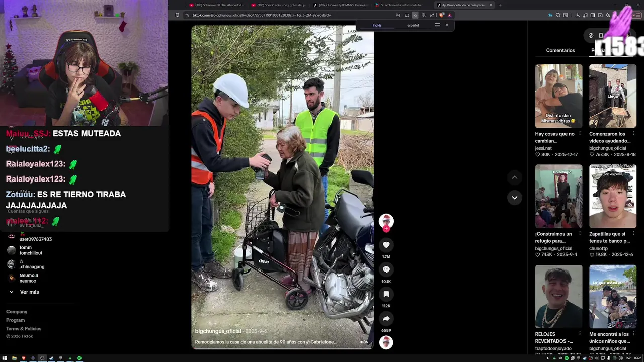Screen dimensions: 644x362
Task: Open the .chinaagang account
Action: tap(26, 264)
